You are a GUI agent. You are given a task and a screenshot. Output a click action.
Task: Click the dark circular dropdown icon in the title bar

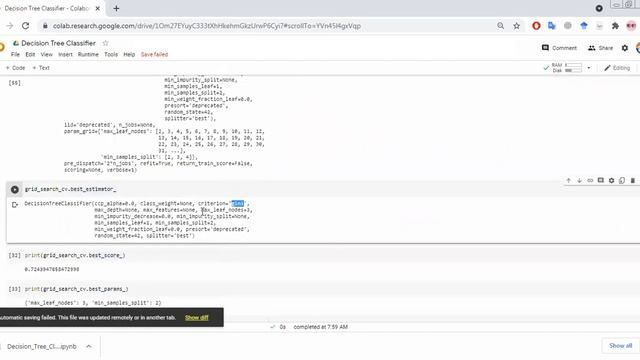(599, 8)
